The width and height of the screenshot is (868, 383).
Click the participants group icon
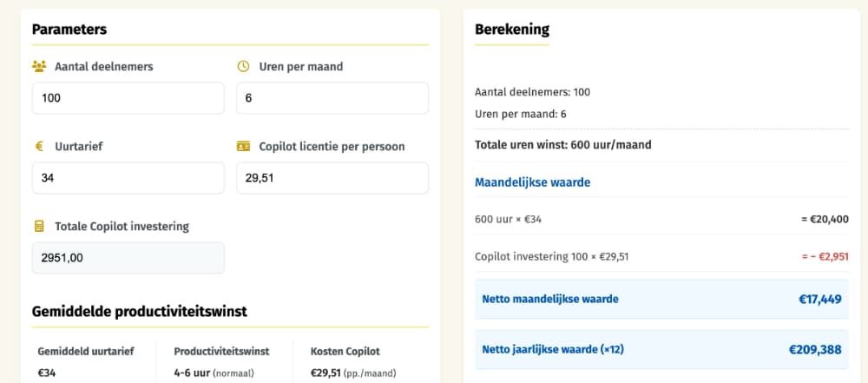[39, 67]
